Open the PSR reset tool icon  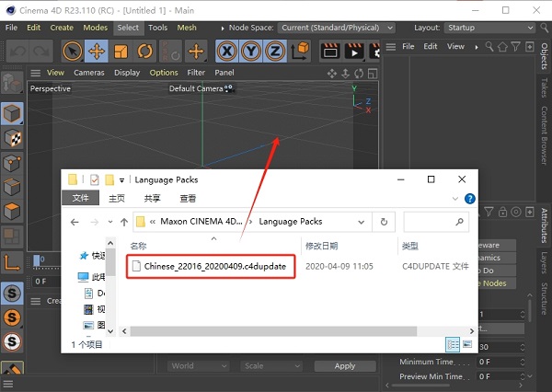pyautogui.click(x=171, y=52)
